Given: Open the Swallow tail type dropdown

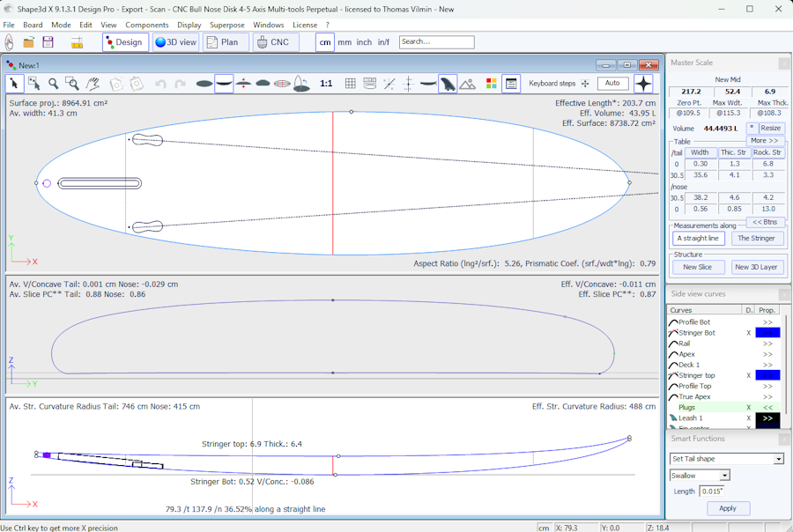Looking at the screenshot, I should click(x=724, y=476).
